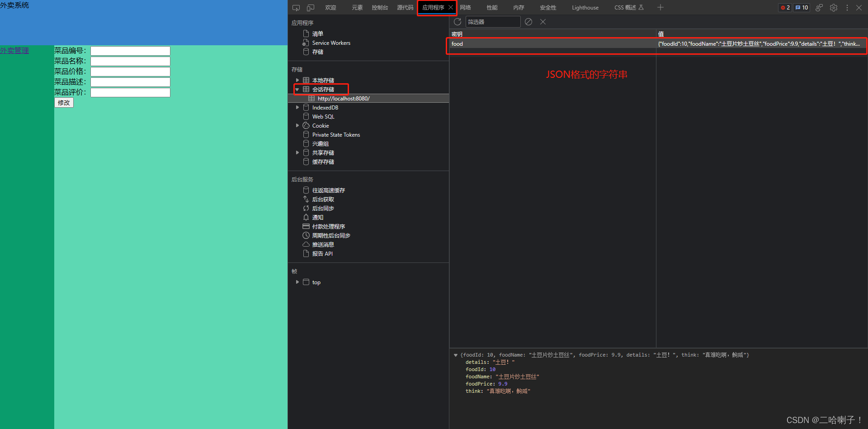Click the foodPrice: 9.9 preview line
The width and height of the screenshot is (868, 429).
coord(486,384)
